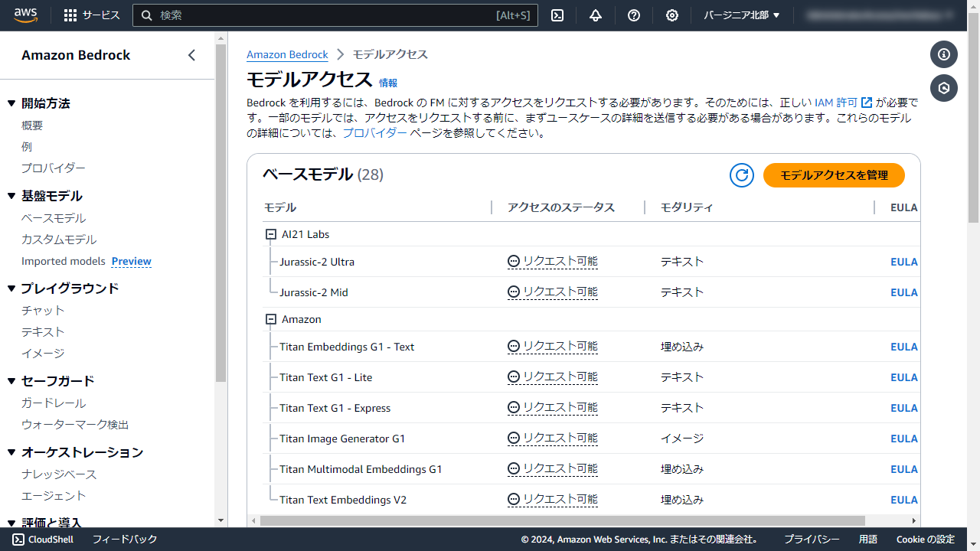980x551 pixels.
Task: Open the EULA link for Titan Text G1 - Lite
Action: 904,377
